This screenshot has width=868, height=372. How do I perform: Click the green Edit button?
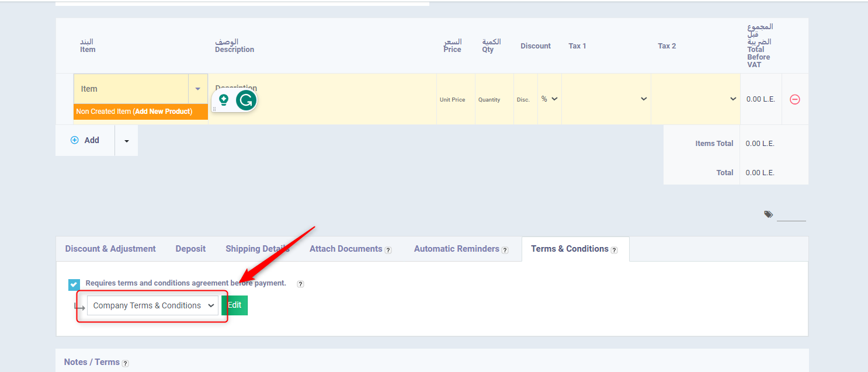point(234,305)
